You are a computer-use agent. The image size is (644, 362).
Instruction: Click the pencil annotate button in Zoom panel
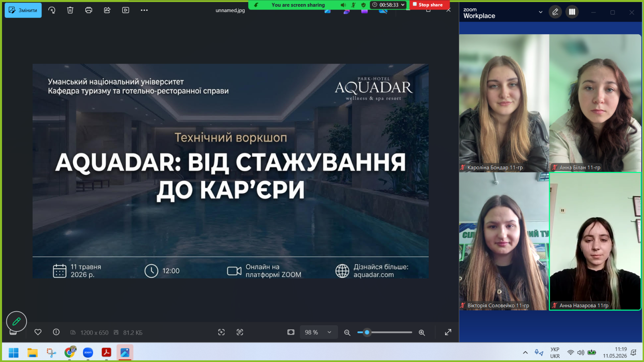[555, 12]
